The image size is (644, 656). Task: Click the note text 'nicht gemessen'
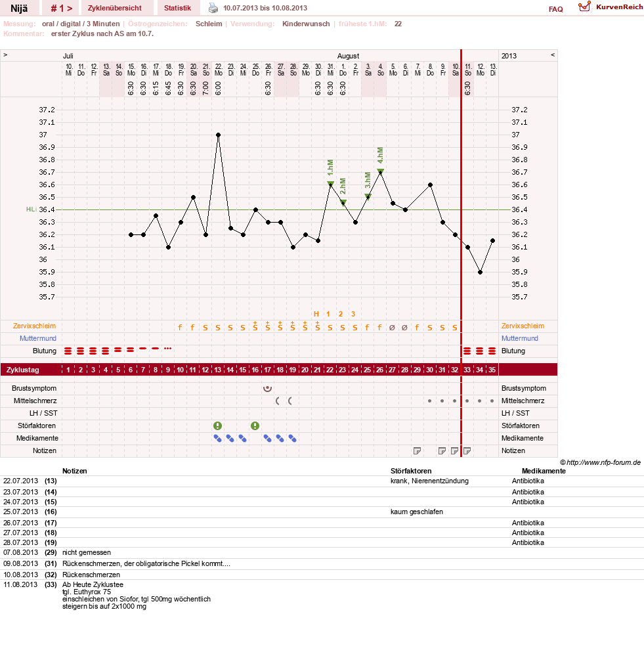87,553
